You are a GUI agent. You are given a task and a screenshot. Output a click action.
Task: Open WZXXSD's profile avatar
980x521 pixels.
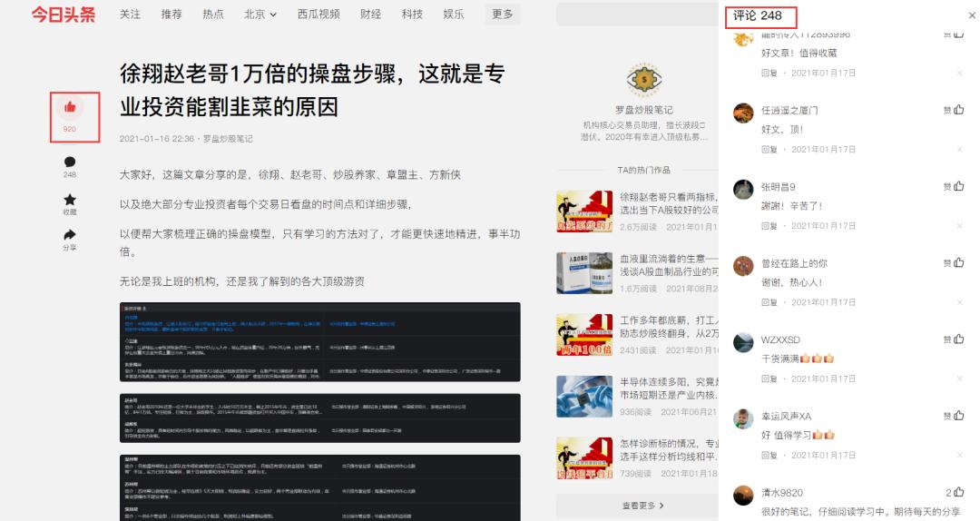pyautogui.click(x=743, y=342)
